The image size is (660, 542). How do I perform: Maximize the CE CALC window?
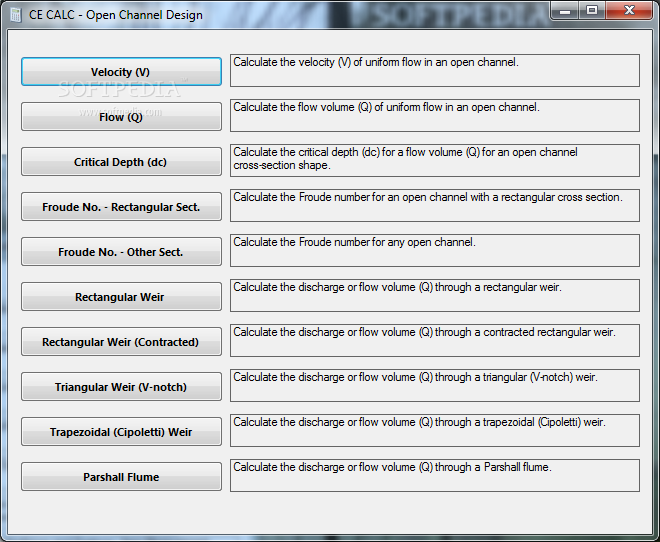pyautogui.click(x=592, y=11)
